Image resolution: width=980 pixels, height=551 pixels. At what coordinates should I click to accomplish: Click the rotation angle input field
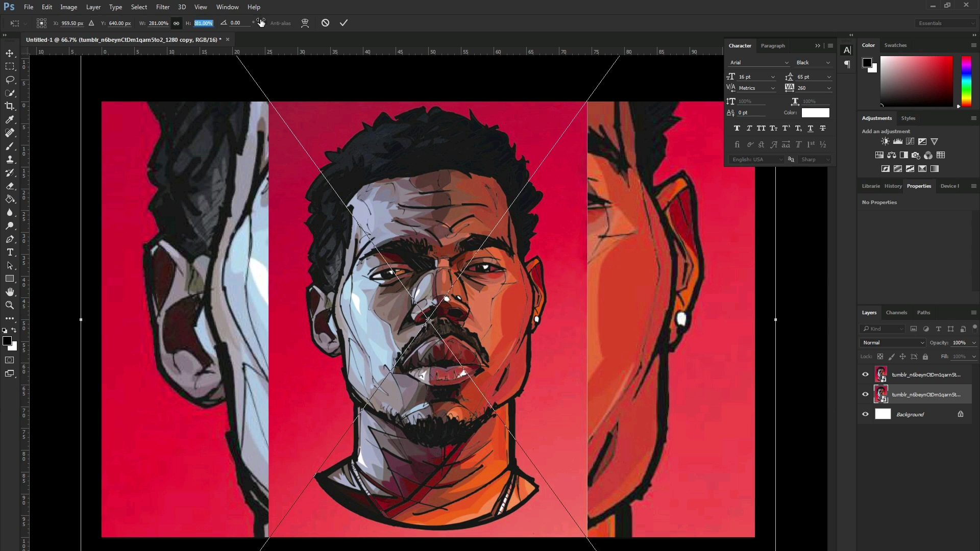coord(239,23)
